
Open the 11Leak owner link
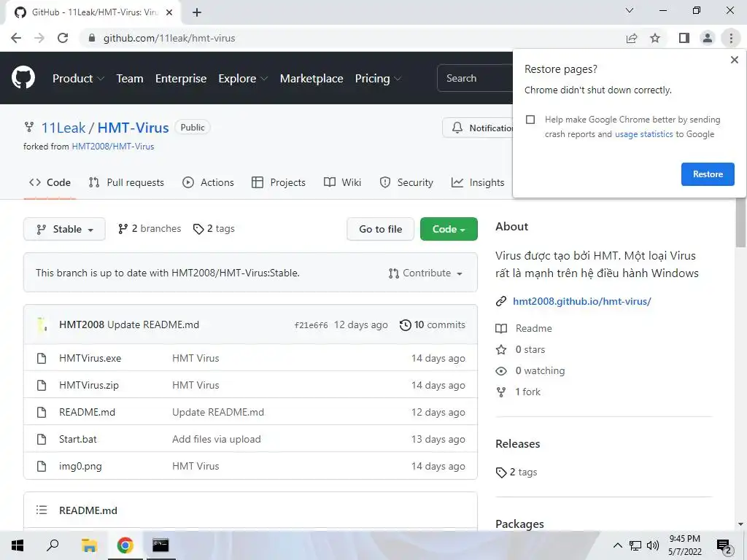(x=63, y=128)
